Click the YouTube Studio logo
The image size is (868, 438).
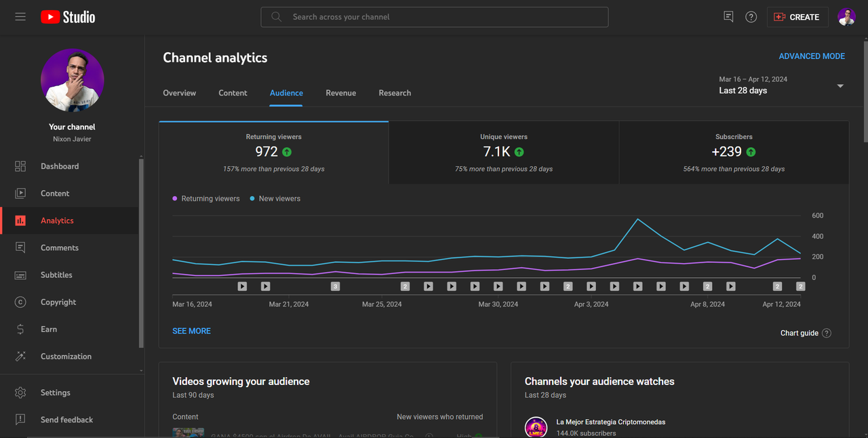pos(68,17)
